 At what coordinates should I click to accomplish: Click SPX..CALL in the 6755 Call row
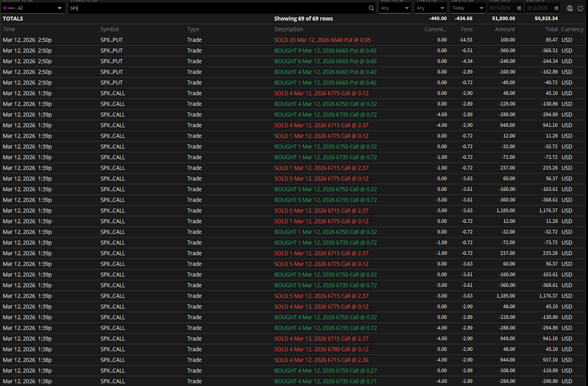coord(113,371)
